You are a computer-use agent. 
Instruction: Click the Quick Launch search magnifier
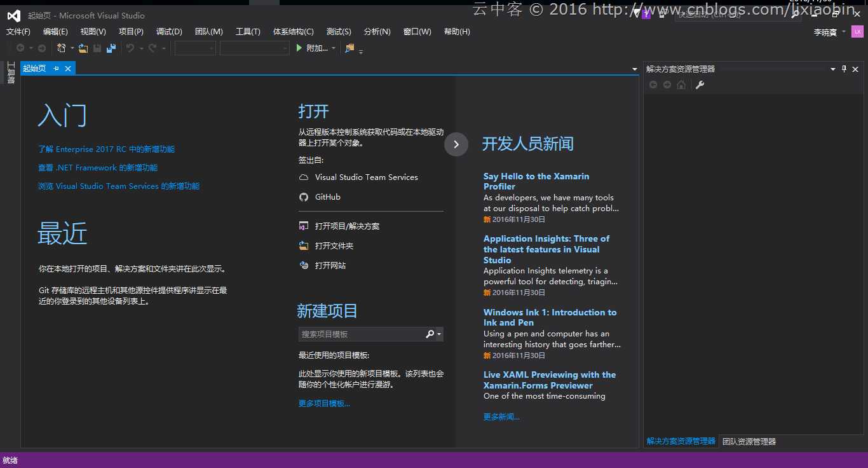click(796, 14)
